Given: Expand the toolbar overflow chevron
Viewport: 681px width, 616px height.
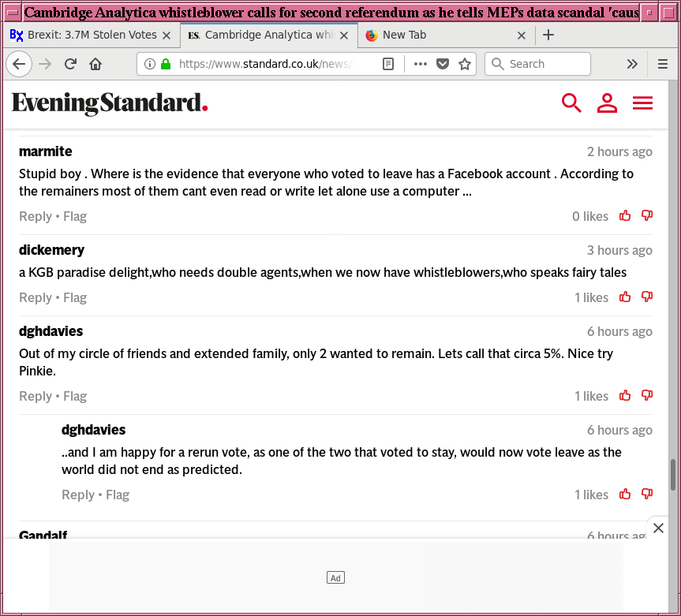Looking at the screenshot, I should [x=632, y=64].
